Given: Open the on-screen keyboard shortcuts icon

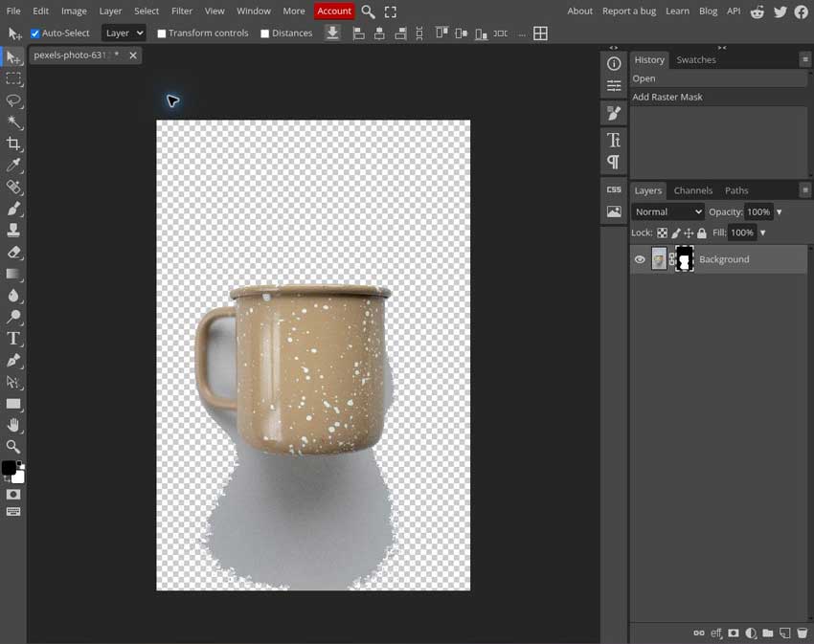Looking at the screenshot, I should point(13,512).
